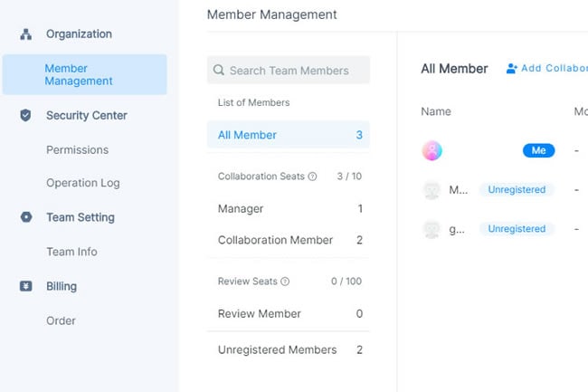Click the grey avatar of member g...
The image size is (588, 392).
tap(432, 229)
